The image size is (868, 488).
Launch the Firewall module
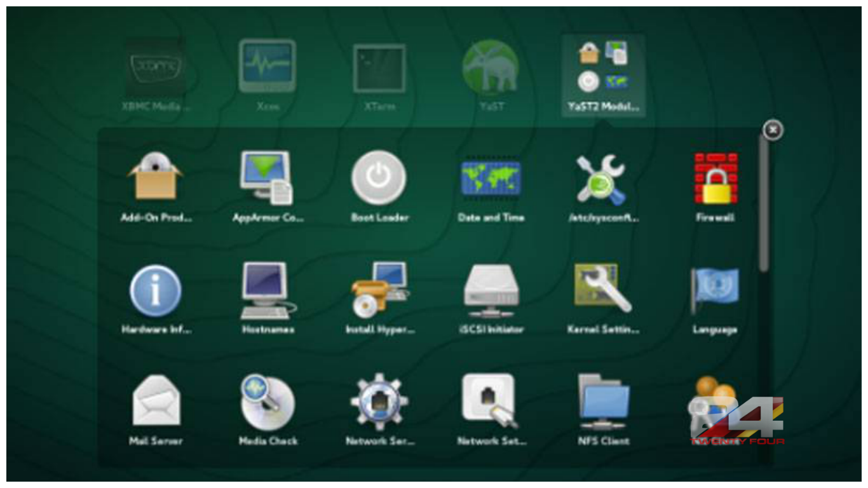pos(715,178)
